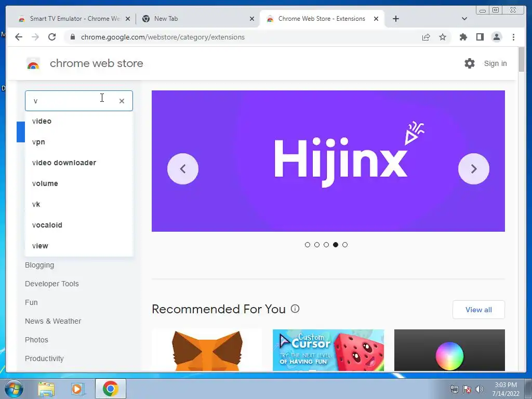Choose the 'video' search suggestion
Screen dimensions: 532x399
(79, 121)
